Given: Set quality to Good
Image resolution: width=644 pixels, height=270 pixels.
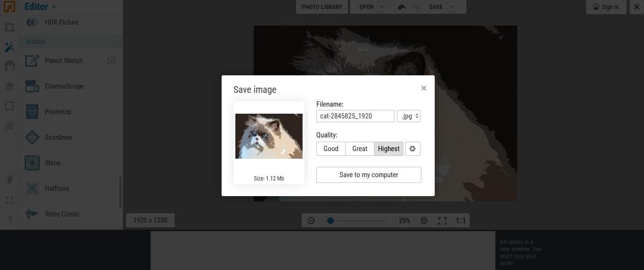Looking at the screenshot, I should pos(331,149).
